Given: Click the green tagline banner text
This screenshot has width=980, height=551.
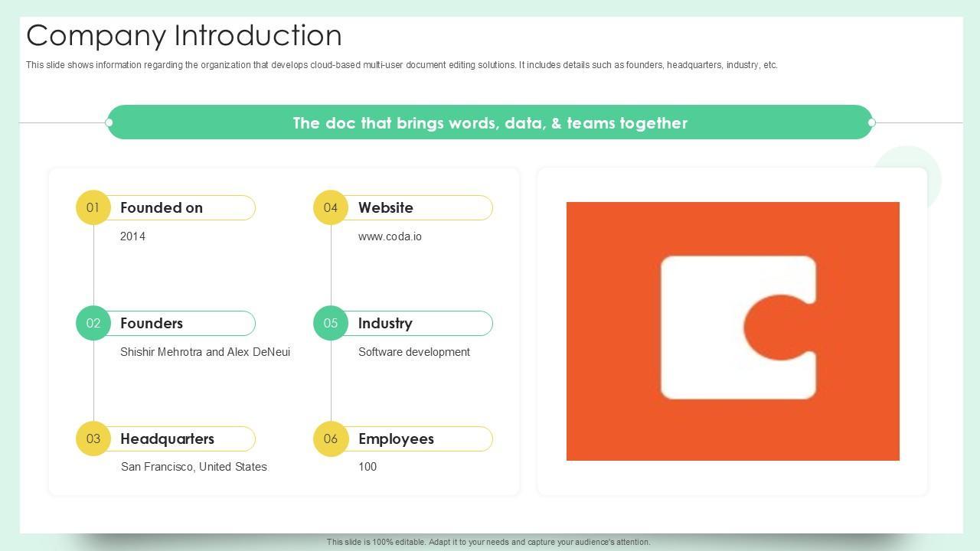Looking at the screenshot, I should pyautogui.click(x=490, y=122).
